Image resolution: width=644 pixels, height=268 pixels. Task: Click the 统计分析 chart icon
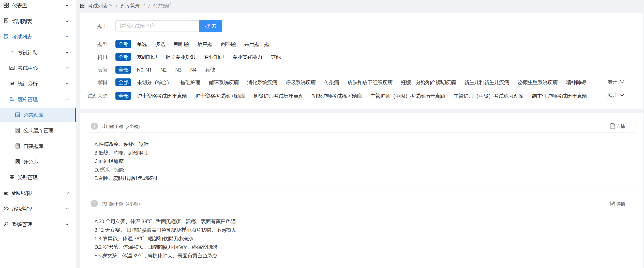(12, 83)
